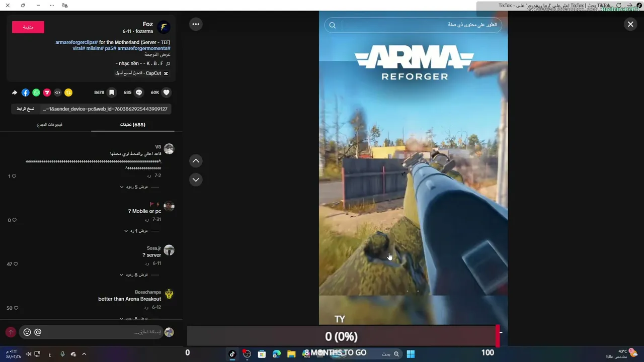Select the username 'Sosa.jr'
This screenshot has width=644, height=362.
point(154,248)
